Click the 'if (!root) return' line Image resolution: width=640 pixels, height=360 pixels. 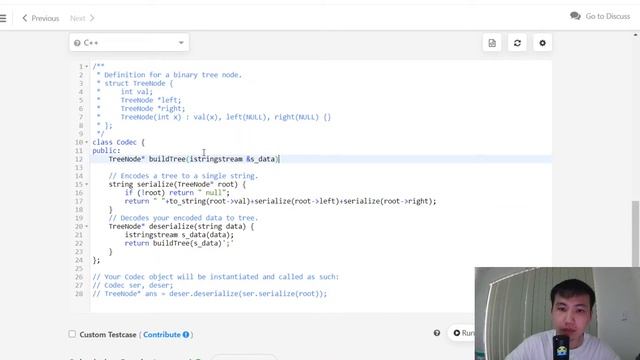tap(177, 193)
